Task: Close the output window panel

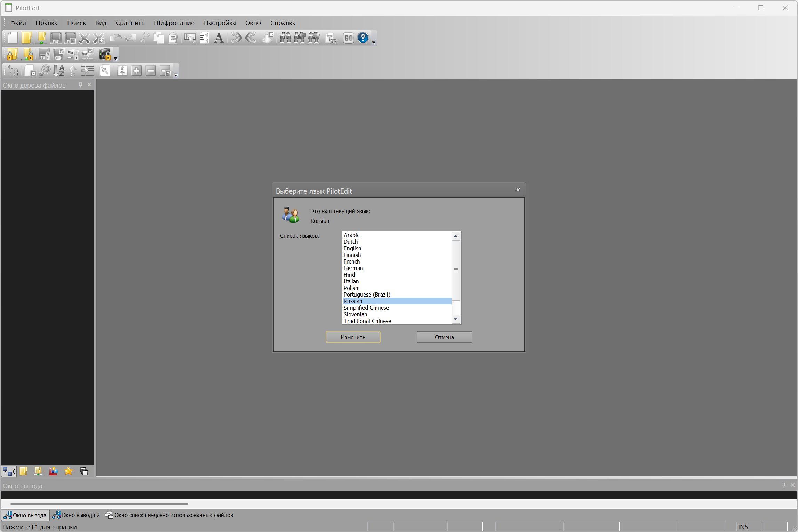Action: coord(793,485)
